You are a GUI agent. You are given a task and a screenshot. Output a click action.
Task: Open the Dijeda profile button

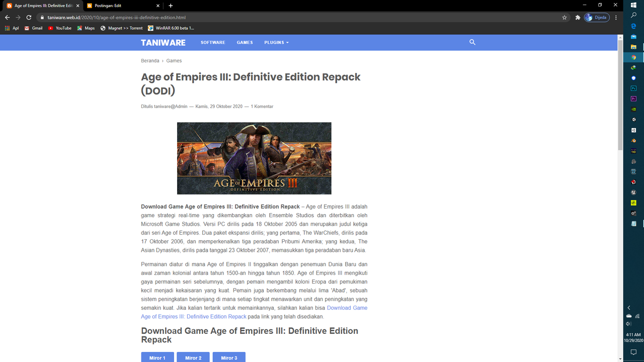[x=597, y=18]
